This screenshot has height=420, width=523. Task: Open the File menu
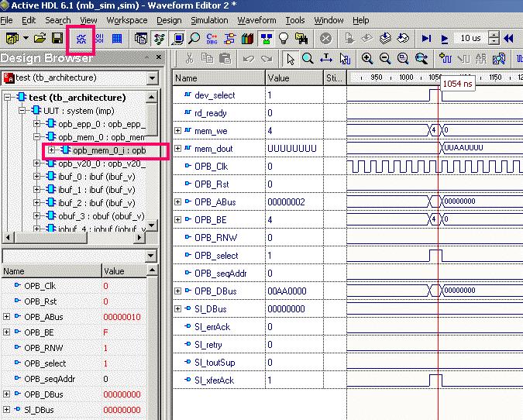coord(6,20)
